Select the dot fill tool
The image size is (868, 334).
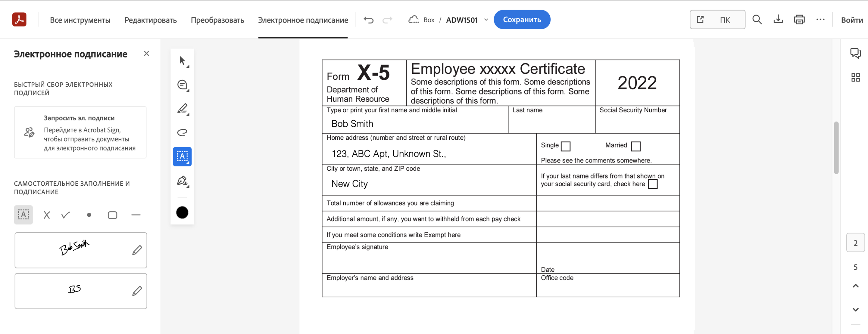(x=89, y=215)
